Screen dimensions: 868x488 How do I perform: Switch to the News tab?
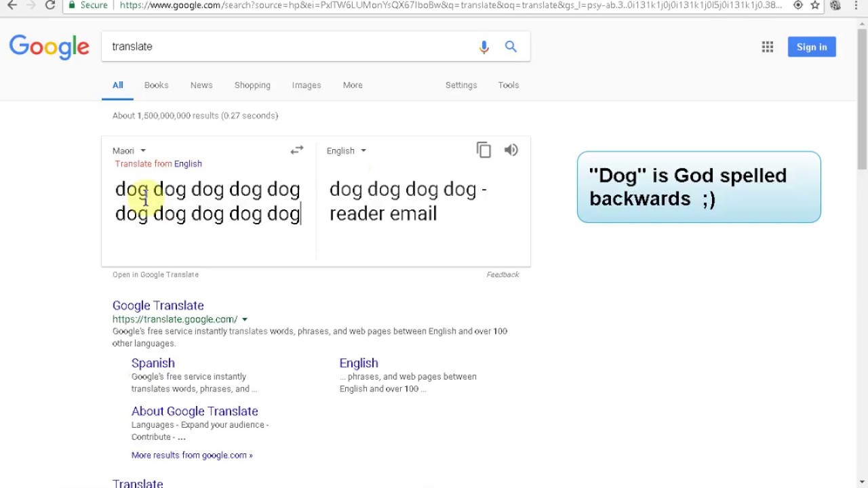pos(201,85)
